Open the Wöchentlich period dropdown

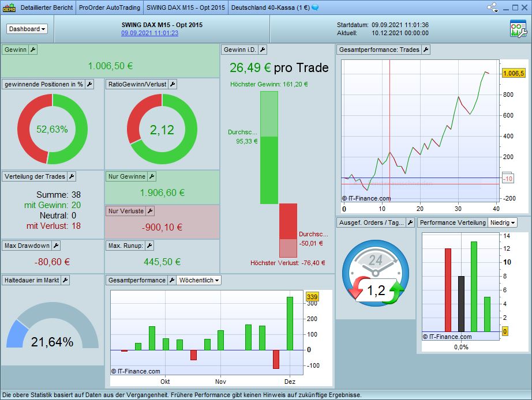coord(199,280)
